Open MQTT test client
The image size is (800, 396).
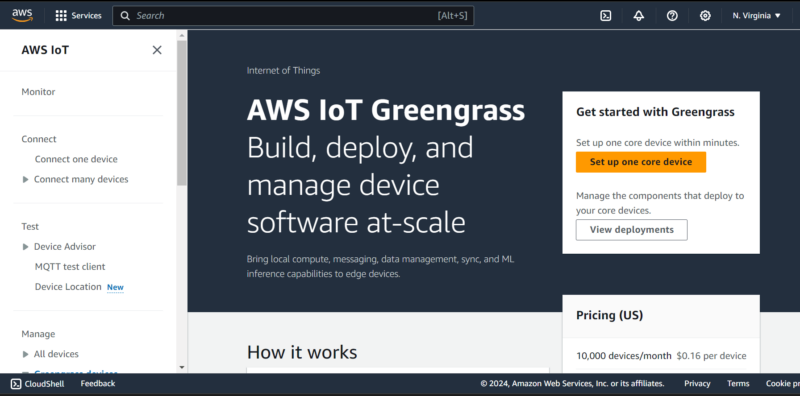pos(70,267)
